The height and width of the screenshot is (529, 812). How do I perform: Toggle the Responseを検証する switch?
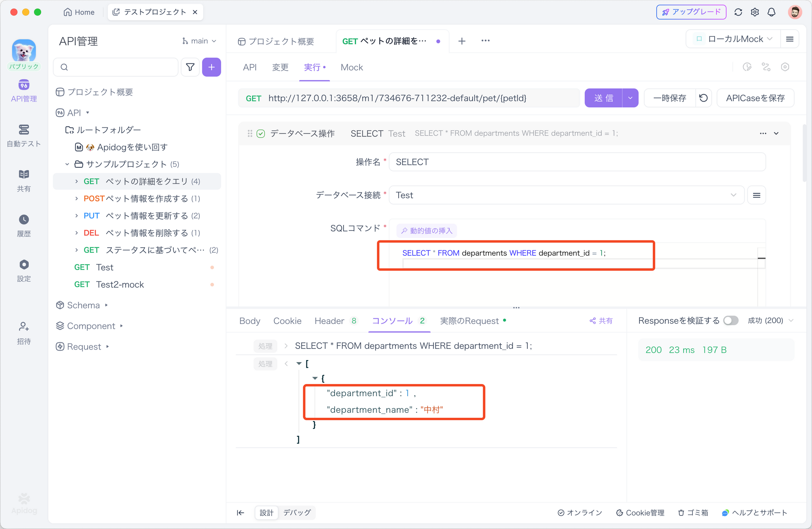(730, 321)
